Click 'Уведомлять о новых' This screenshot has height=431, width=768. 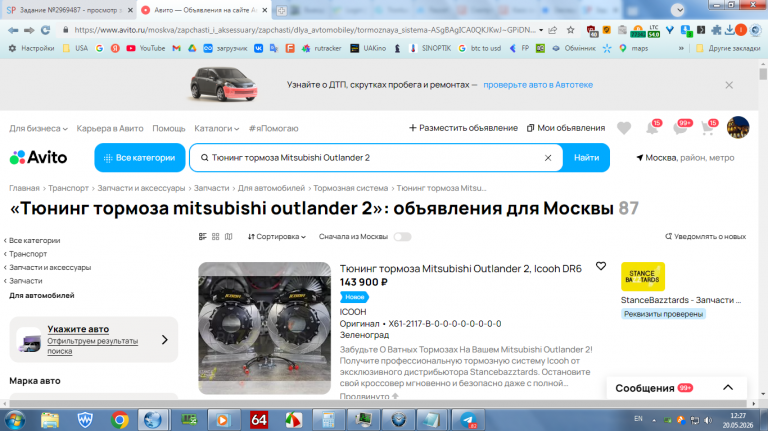point(705,237)
